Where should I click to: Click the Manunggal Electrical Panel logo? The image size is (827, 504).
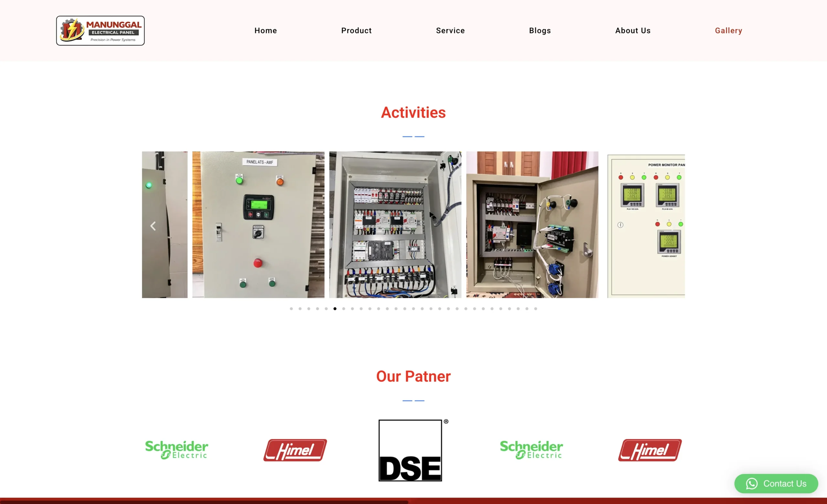[100, 31]
